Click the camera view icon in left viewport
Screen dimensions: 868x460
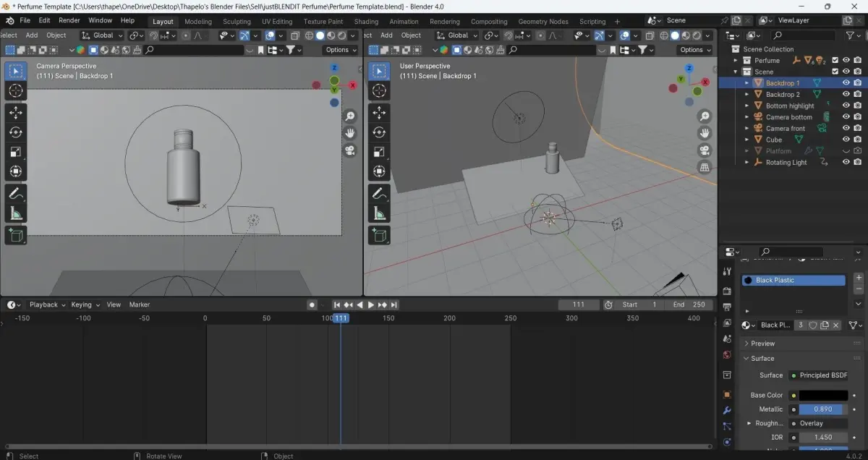pyautogui.click(x=350, y=150)
